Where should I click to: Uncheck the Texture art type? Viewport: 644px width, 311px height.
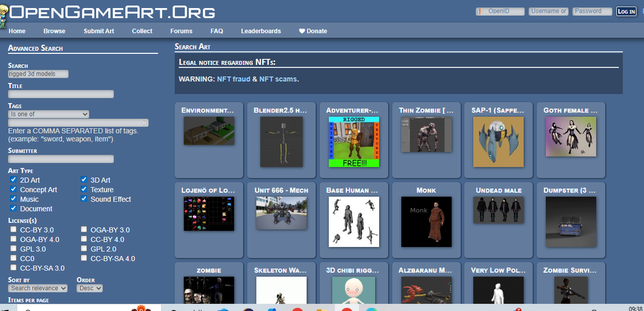pyautogui.click(x=84, y=189)
